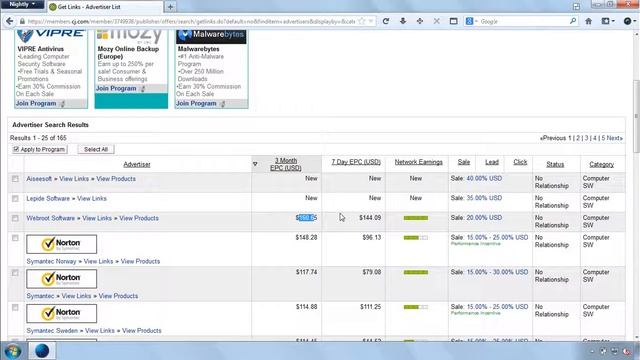Click in the URL address field
640x360 pixels.
coord(191,21)
